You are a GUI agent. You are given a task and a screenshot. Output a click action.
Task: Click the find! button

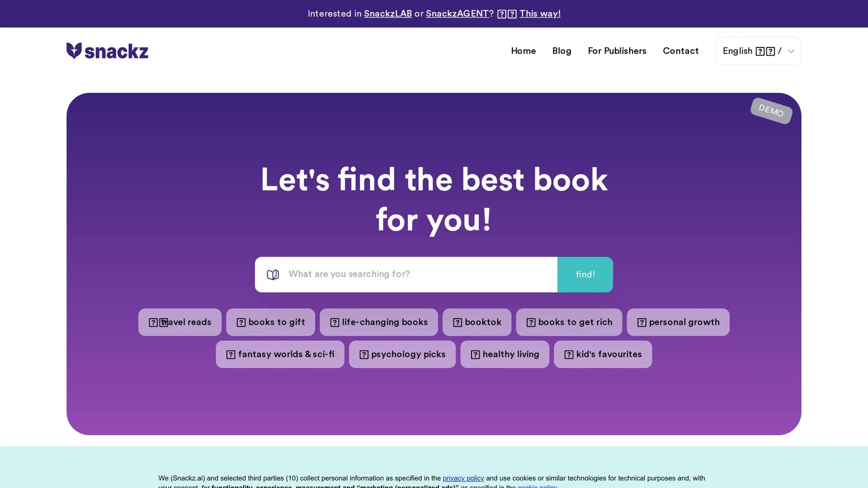click(x=585, y=274)
